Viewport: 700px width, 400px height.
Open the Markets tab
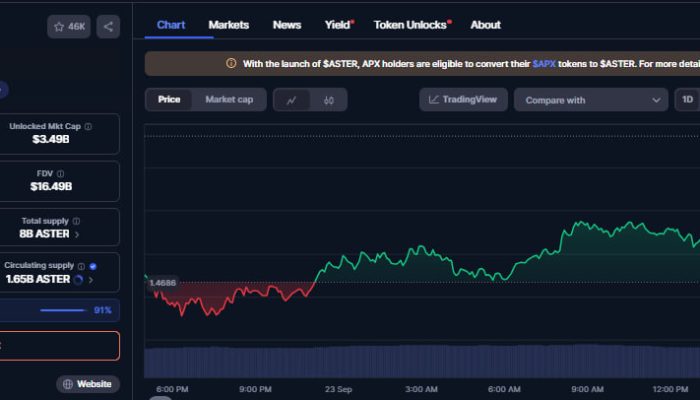(x=228, y=25)
